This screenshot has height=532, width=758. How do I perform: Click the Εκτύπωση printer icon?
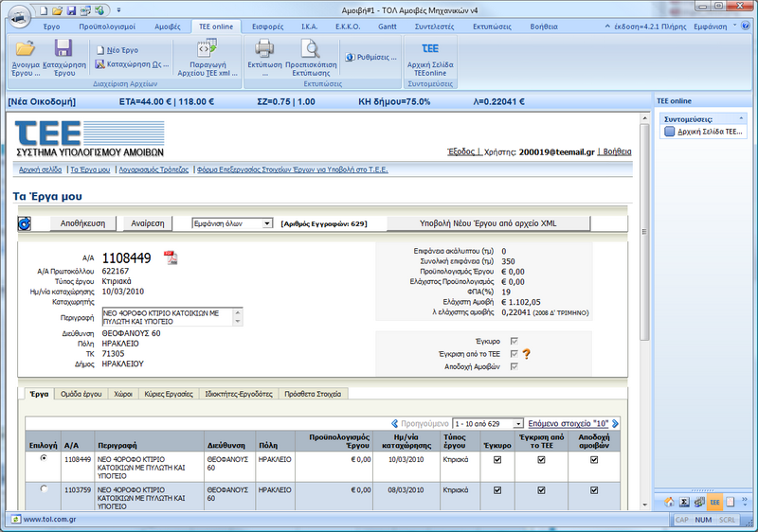(264, 48)
